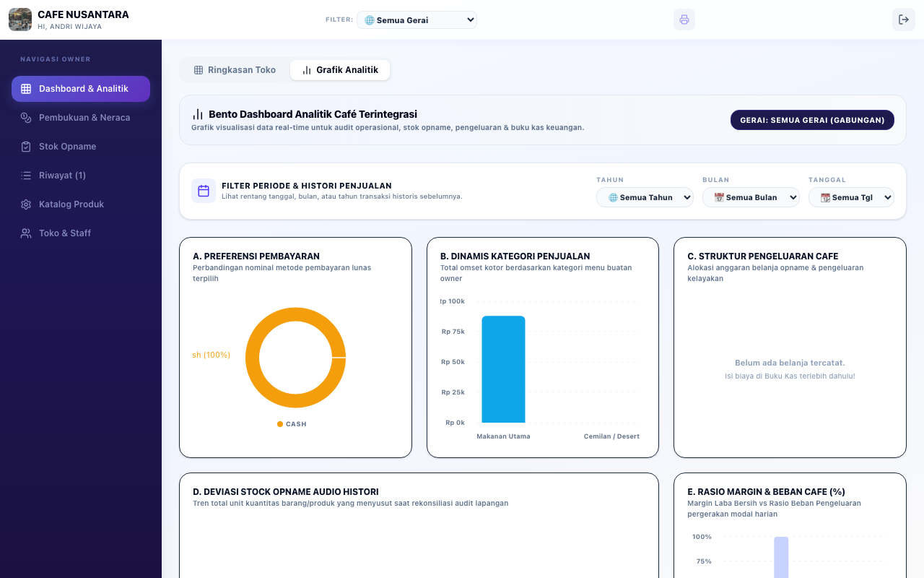This screenshot has width=924, height=578.
Task: Click the B. Dinamis Kategori Penjualan heading
Action: [515, 256]
